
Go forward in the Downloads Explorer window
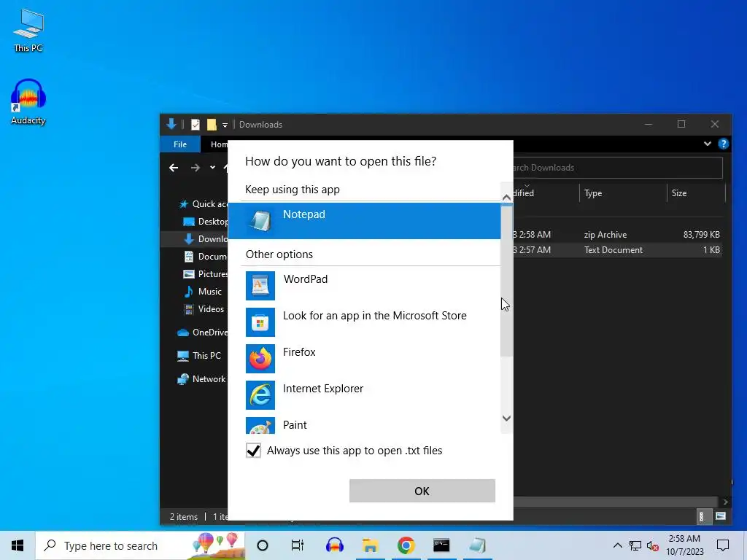tap(196, 168)
